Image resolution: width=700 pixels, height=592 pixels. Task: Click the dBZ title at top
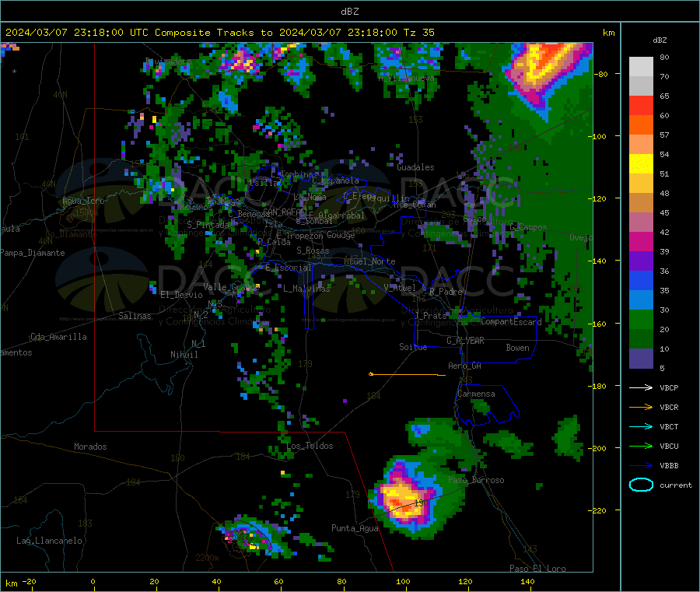tap(349, 12)
